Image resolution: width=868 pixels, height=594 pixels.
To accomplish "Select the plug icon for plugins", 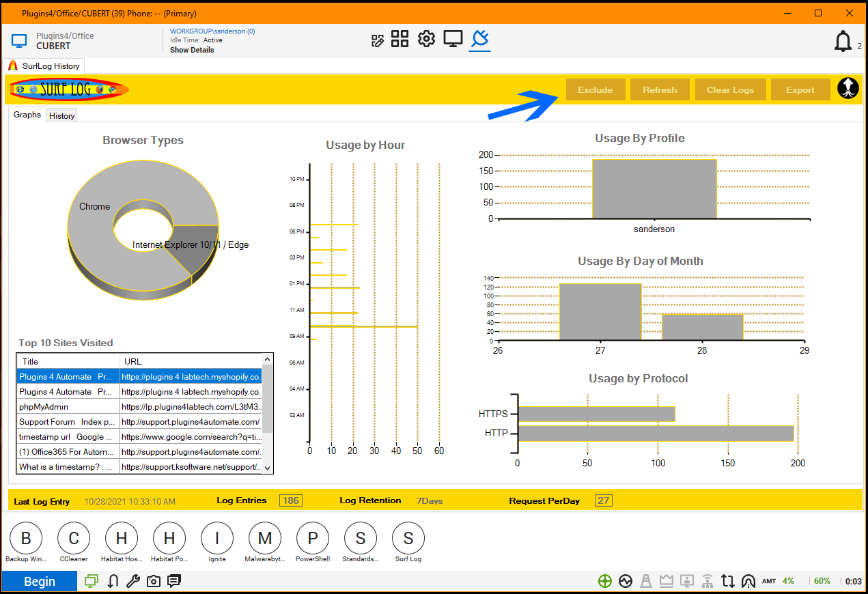I will [480, 39].
